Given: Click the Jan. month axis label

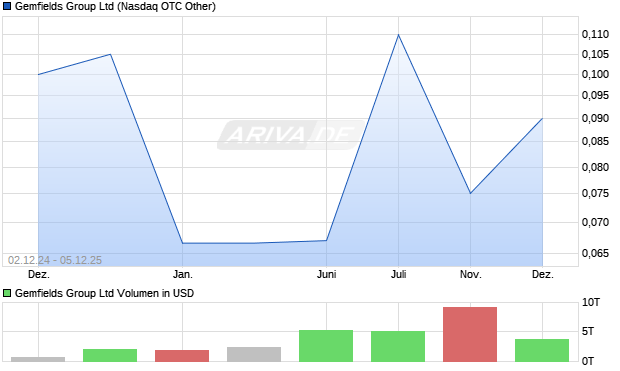Looking at the screenshot, I should click(x=183, y=274).
